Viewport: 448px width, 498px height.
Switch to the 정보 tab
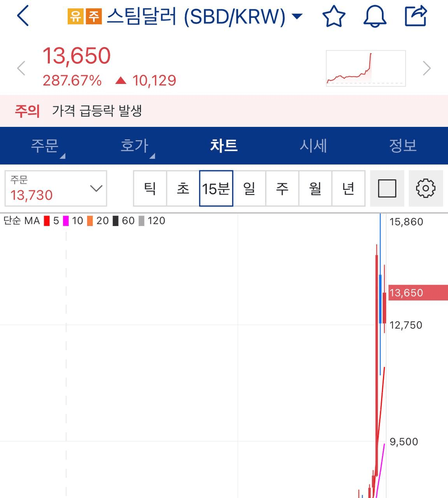(403, 146)
